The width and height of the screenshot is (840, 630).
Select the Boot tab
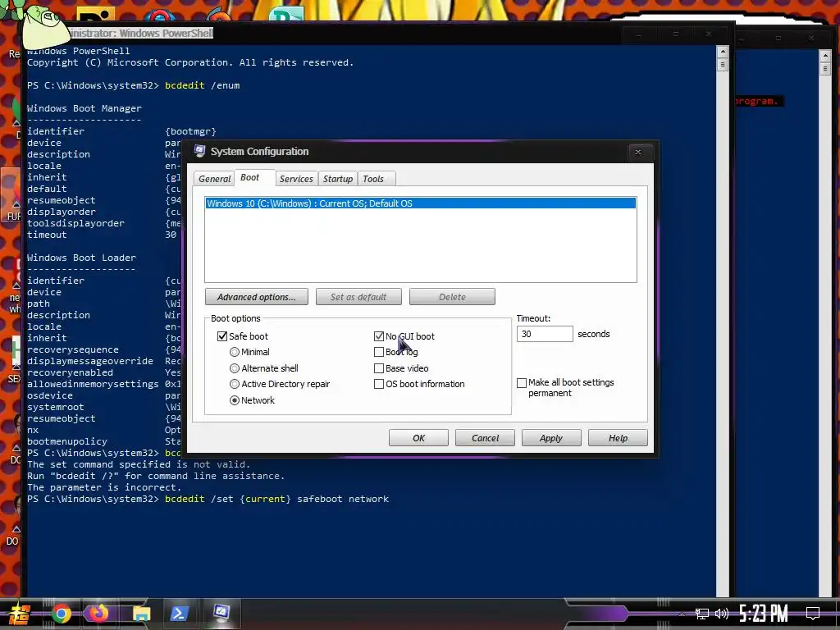pyautogui.click(x=249, y=177)
